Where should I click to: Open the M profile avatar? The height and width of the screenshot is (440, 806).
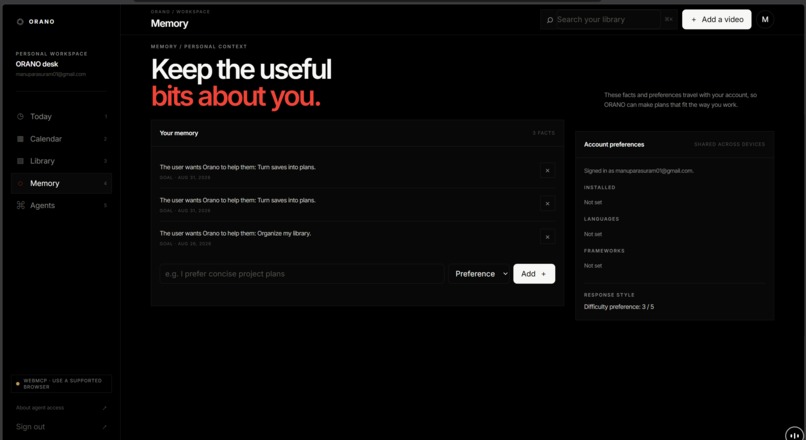point(765,20)
